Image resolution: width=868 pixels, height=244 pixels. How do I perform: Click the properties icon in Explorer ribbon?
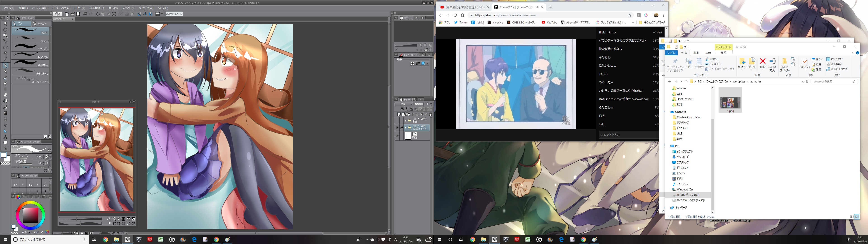click(x=805, y=61)
